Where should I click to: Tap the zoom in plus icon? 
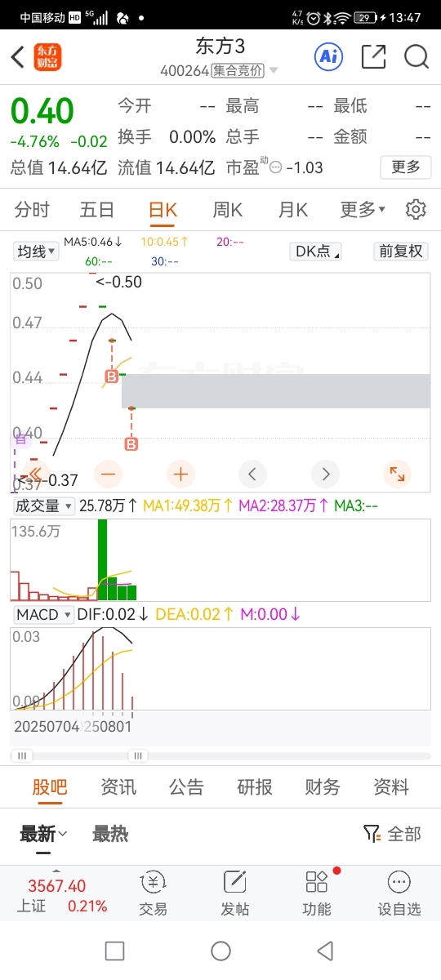(x=180, y=474)
